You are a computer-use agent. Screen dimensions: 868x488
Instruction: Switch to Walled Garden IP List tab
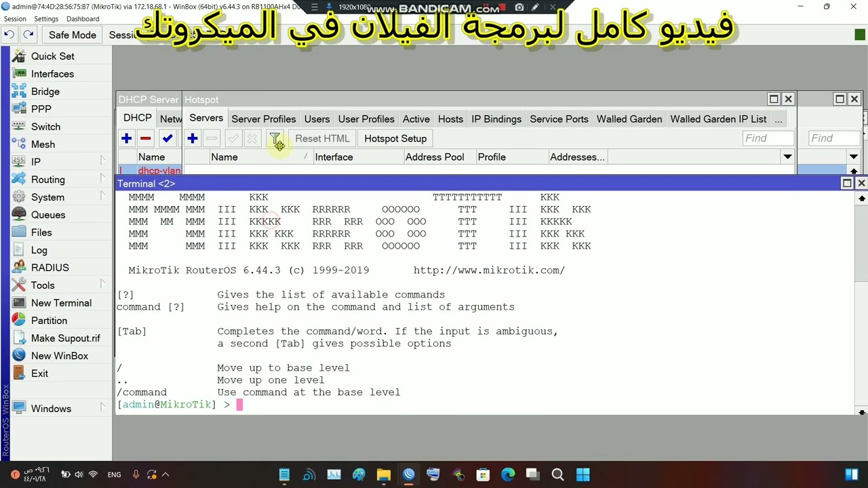(x=718, y=119)
